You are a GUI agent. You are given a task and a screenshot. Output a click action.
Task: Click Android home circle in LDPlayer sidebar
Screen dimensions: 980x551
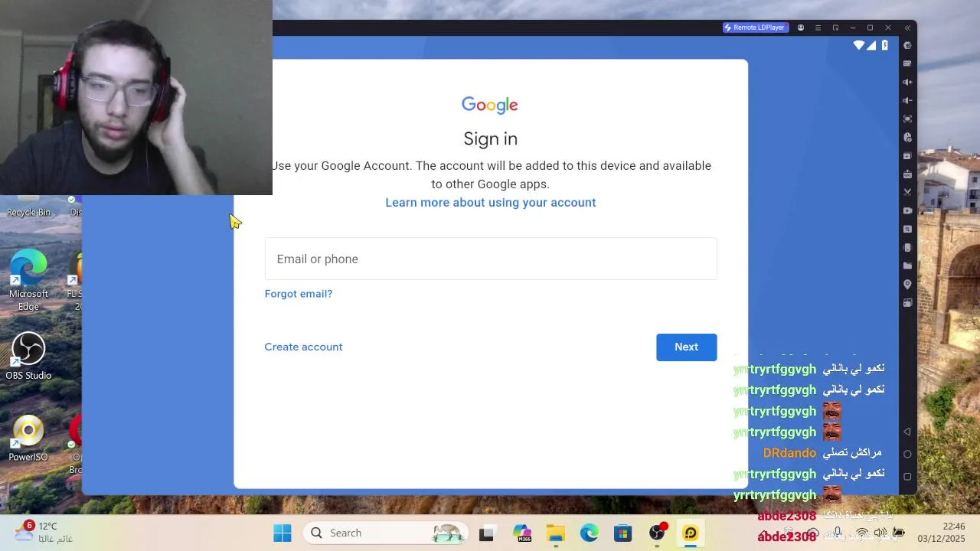pos(907,454)
